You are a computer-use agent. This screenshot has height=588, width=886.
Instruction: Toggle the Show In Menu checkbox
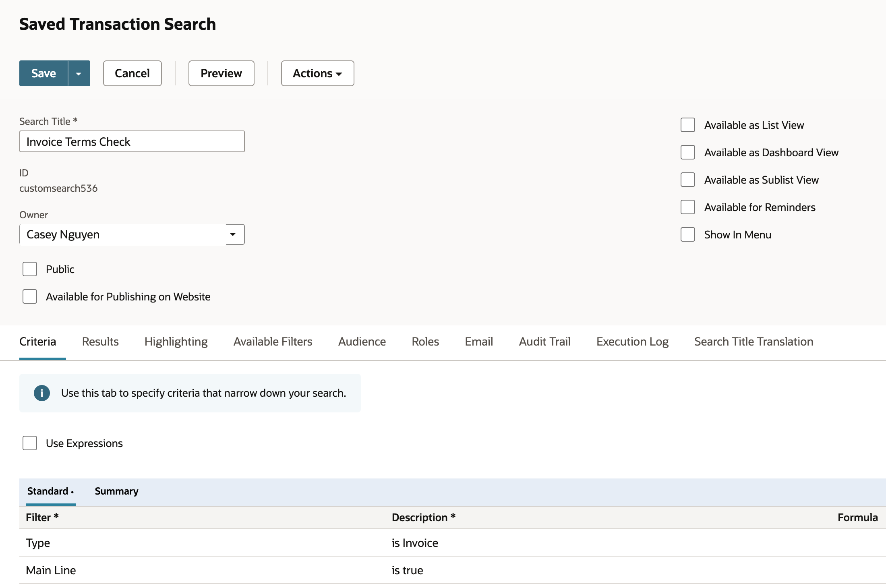click(688, 234)
